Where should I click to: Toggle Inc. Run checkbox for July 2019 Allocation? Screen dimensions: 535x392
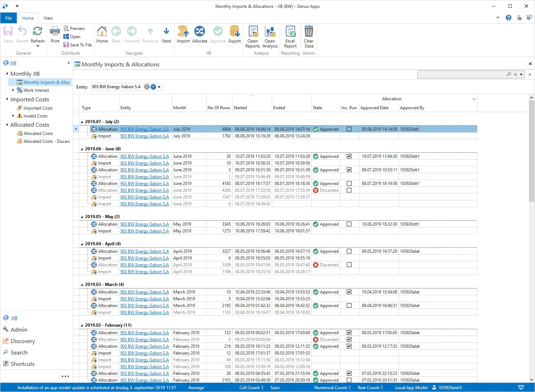pyautogui.click(x=349, y=129)
